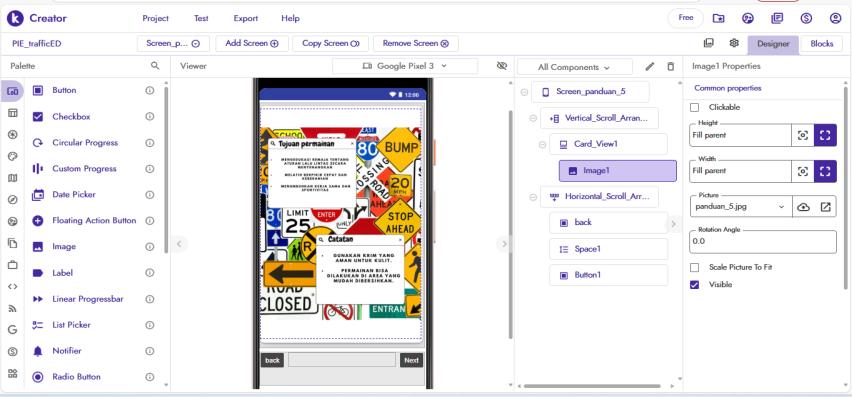Show info for the Notifier component

click(149, 351)
